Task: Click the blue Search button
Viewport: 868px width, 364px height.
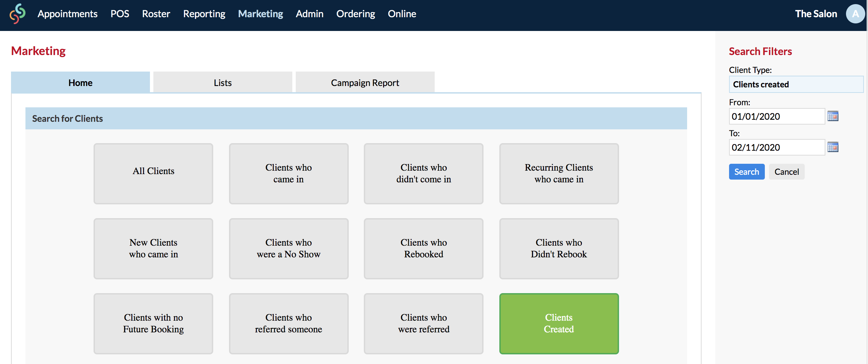Action: tap(747, 172)
